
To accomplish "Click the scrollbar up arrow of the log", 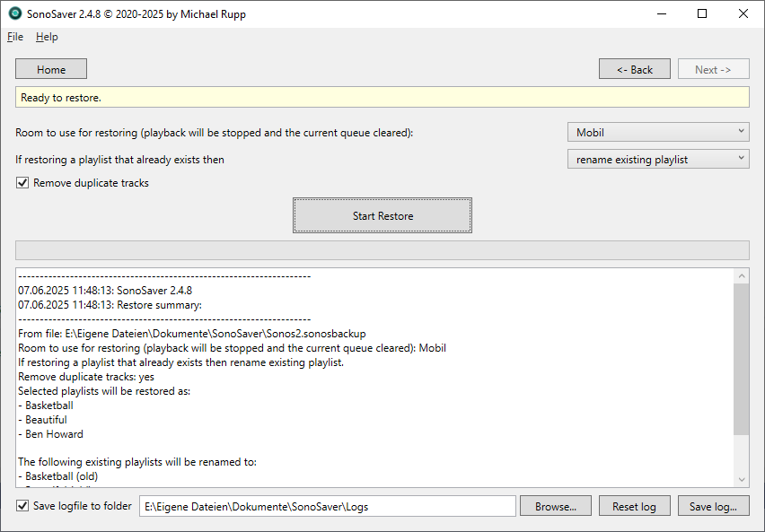I will 742,275.
